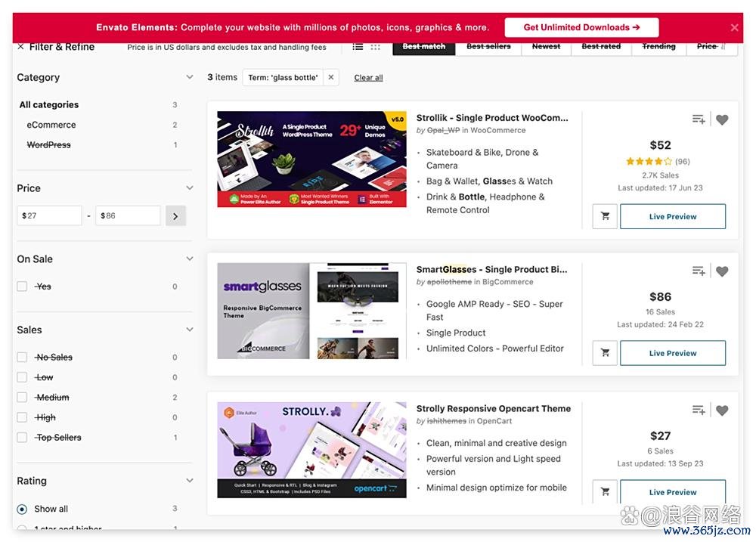Open Strolly Responsive Opencart Theme title

click(493, 408)
